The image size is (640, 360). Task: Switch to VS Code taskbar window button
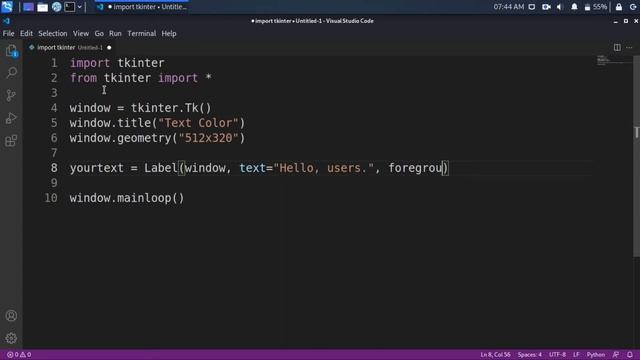coord(142,7)
